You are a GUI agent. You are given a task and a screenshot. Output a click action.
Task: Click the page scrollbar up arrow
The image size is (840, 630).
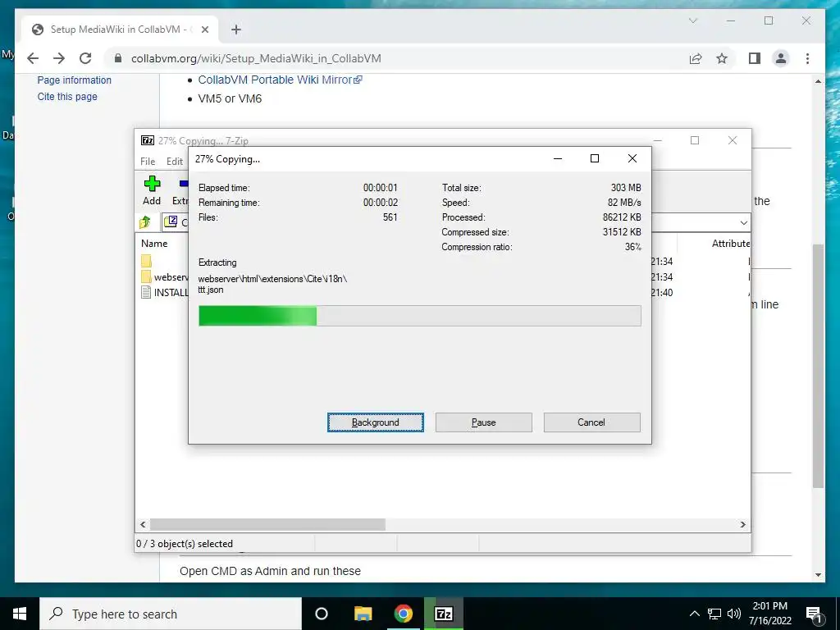(x=818, y=81)
